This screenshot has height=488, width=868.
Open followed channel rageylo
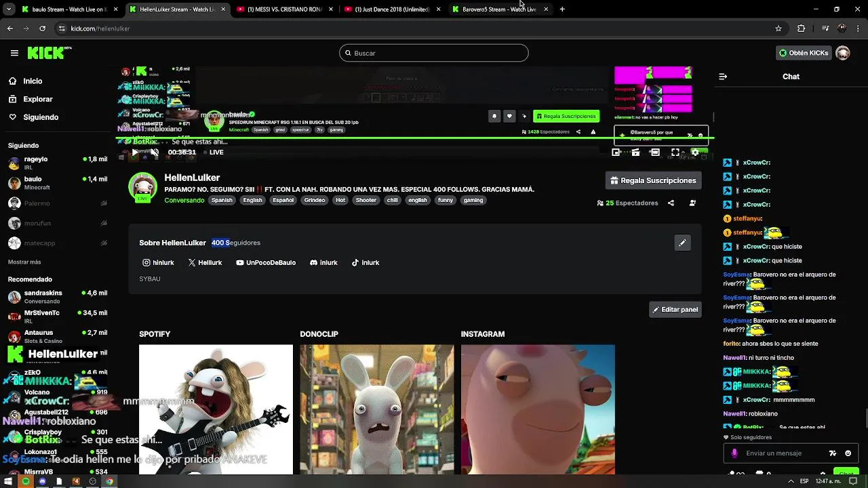(58, 163)
